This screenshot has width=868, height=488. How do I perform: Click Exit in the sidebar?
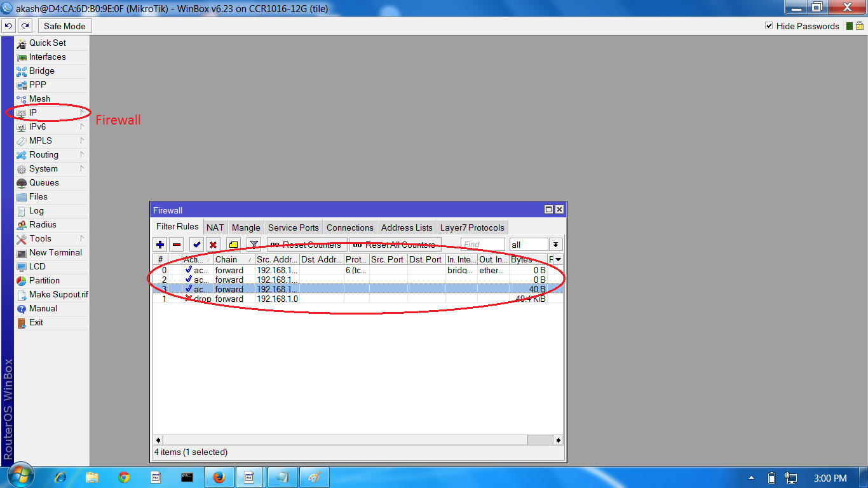36,322
